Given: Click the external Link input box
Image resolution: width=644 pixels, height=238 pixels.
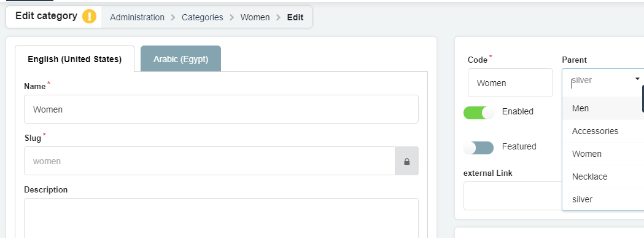Looking at the screenshot, I should (513, 196).
